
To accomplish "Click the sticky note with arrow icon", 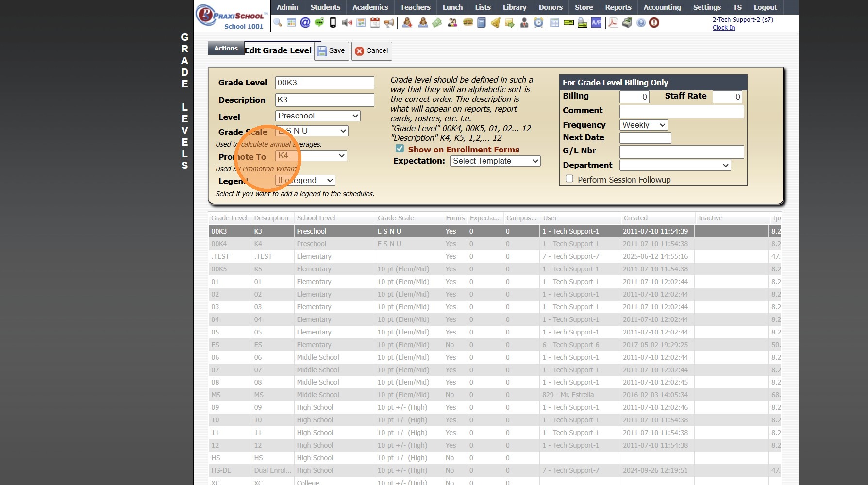I will coord(509,22).
